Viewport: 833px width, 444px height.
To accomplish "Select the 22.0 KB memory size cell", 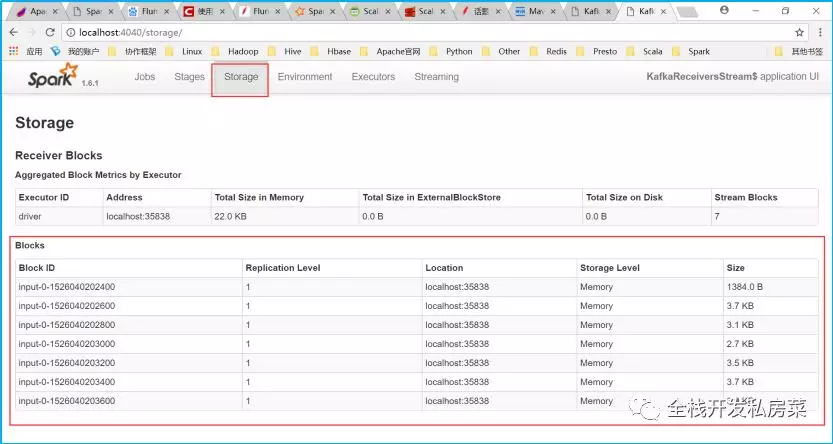I will click(x=285, y=216).
